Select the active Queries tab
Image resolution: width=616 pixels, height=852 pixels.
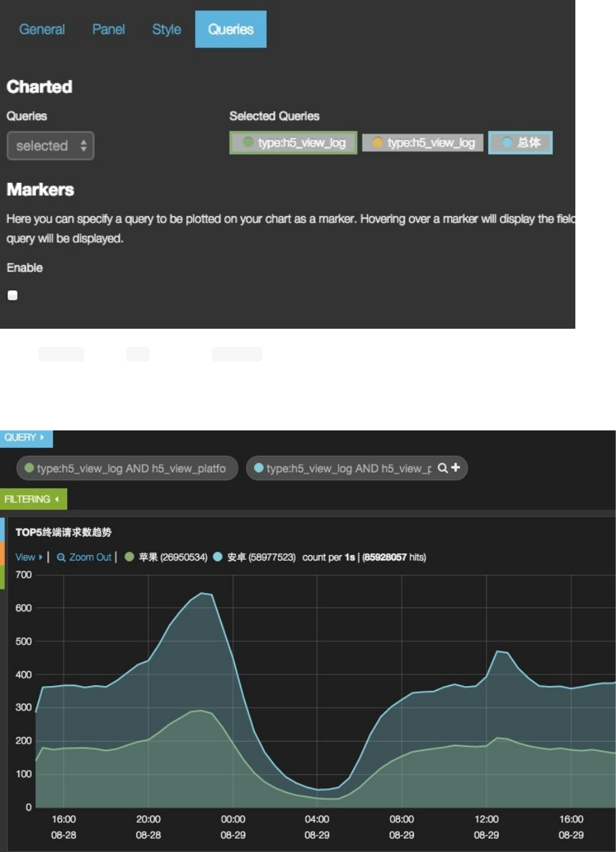click(231, 29)
